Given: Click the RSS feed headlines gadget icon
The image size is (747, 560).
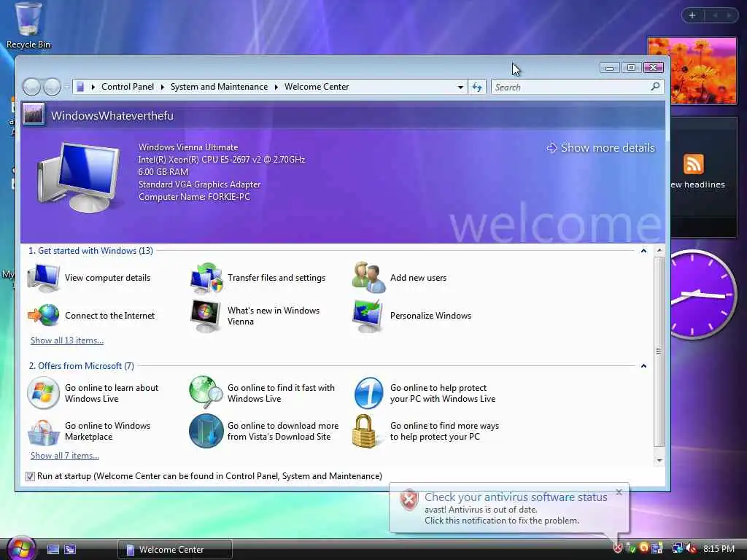Looking at the screenshot, I should tap(693, 164).
